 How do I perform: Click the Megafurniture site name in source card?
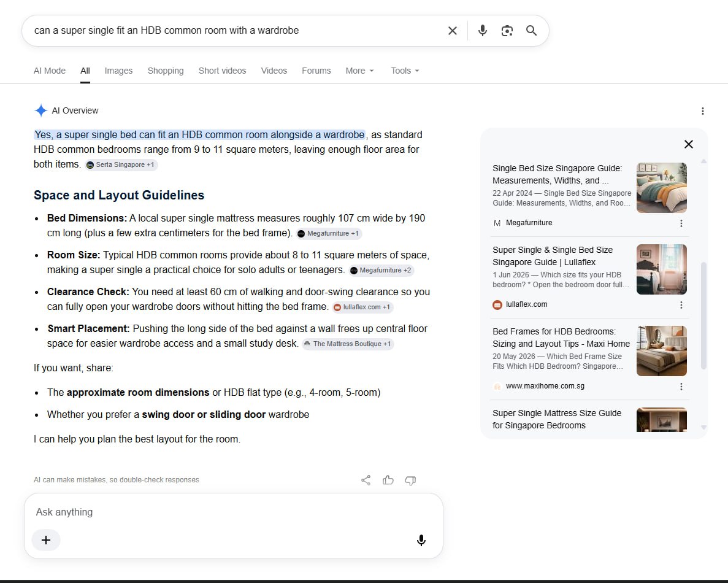[529, 223]
